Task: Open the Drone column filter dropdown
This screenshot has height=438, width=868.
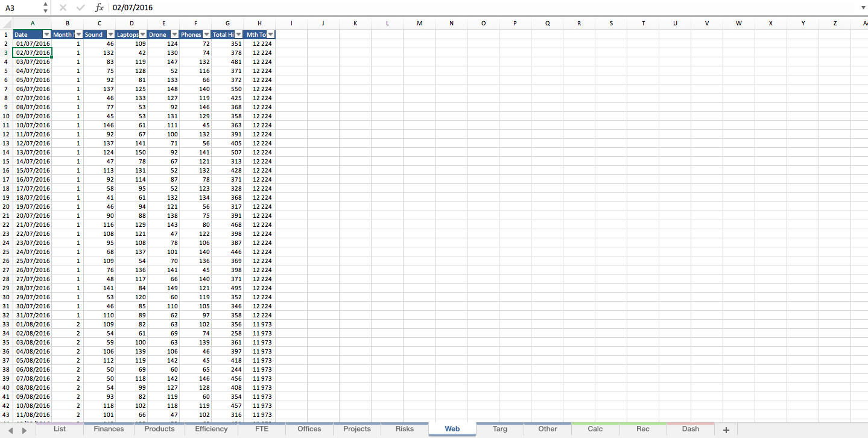Action: point(174,34)
